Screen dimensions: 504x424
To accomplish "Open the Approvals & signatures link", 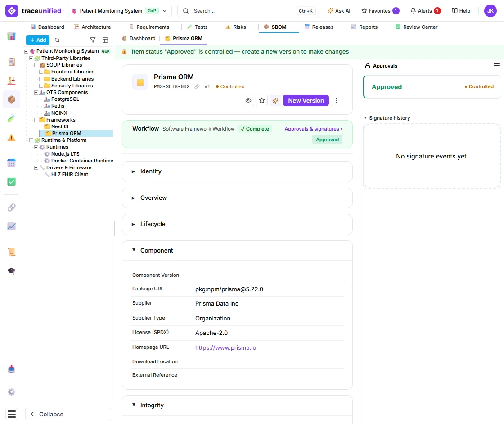I will 313,129.
